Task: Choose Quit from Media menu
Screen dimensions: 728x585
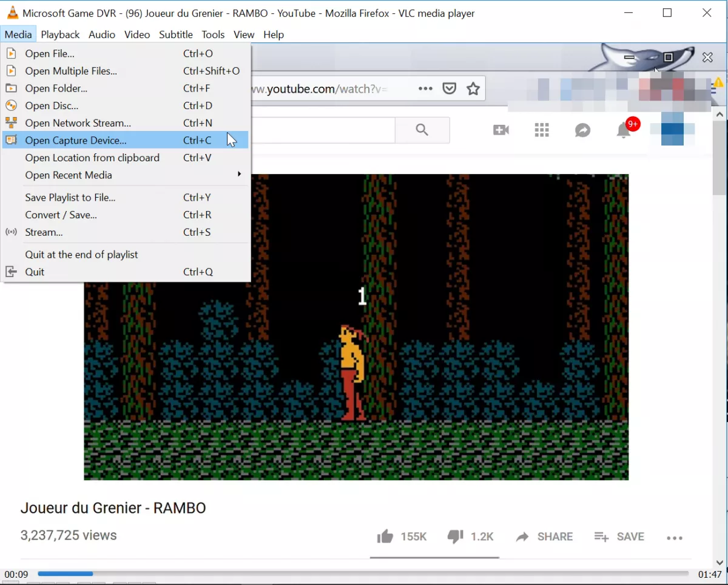Action: click(126, 272)
